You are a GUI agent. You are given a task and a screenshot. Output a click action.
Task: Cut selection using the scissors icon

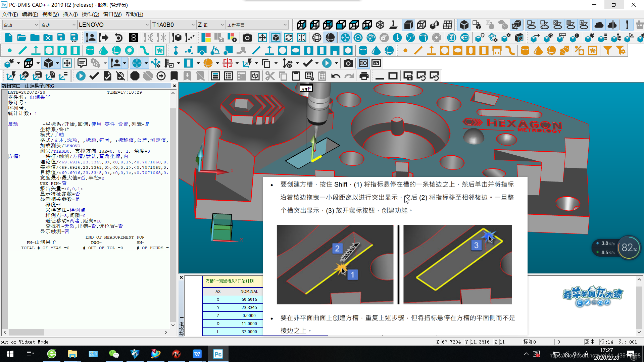[x=270, y=76]
